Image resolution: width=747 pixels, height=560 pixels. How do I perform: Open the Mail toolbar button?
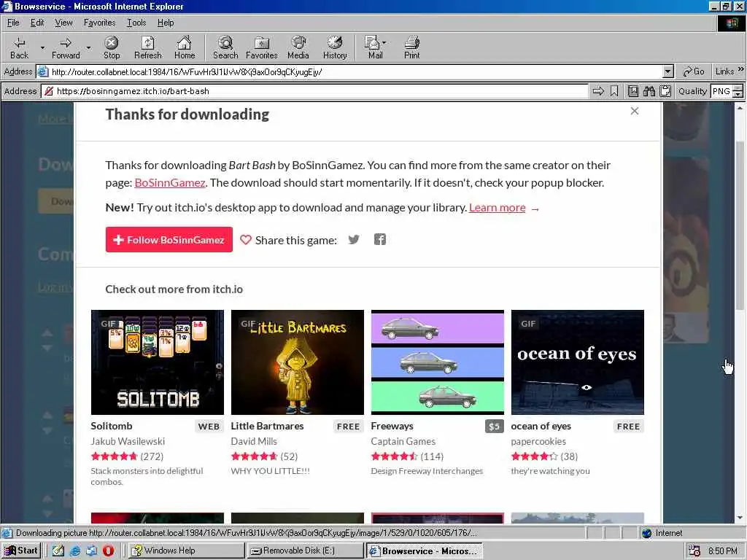click(x=376, y=47)
